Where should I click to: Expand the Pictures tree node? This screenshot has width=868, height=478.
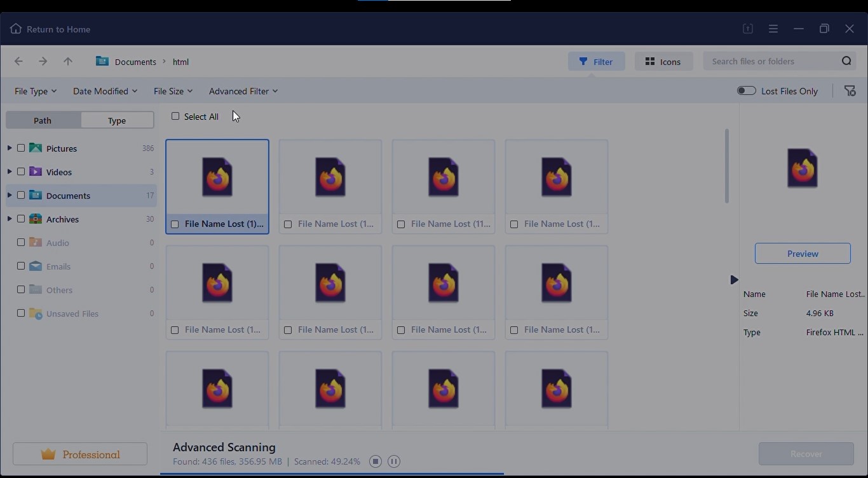tap(9, 148)
